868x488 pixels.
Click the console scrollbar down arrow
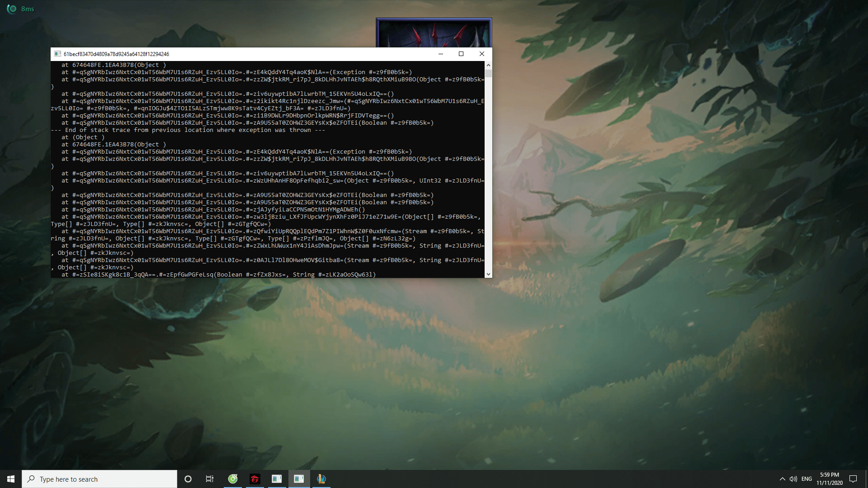coord(488,274)
